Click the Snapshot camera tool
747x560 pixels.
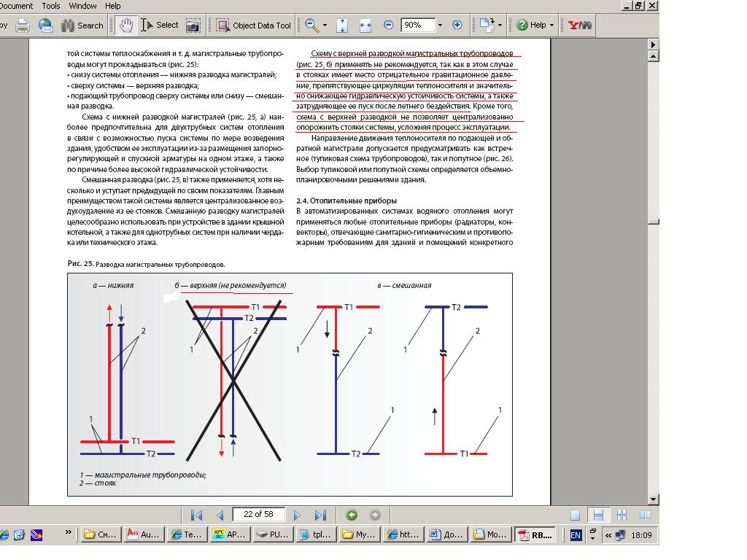(x=193, y=26)
